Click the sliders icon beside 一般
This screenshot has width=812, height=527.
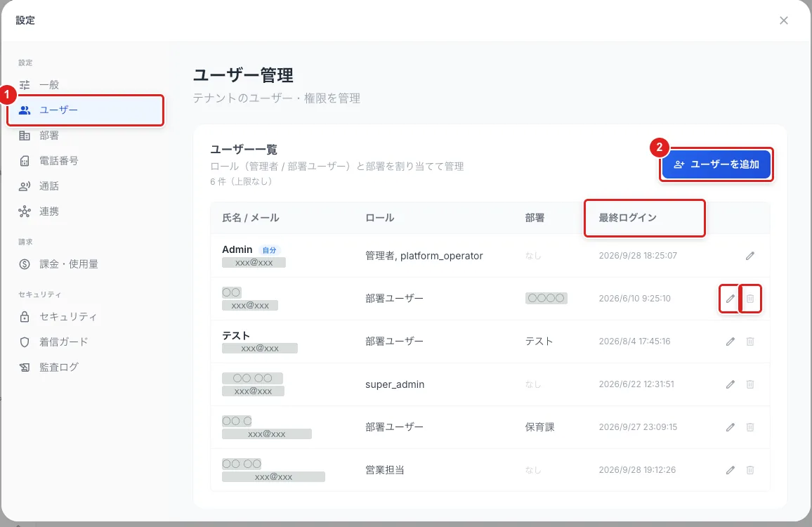[25, 84]
